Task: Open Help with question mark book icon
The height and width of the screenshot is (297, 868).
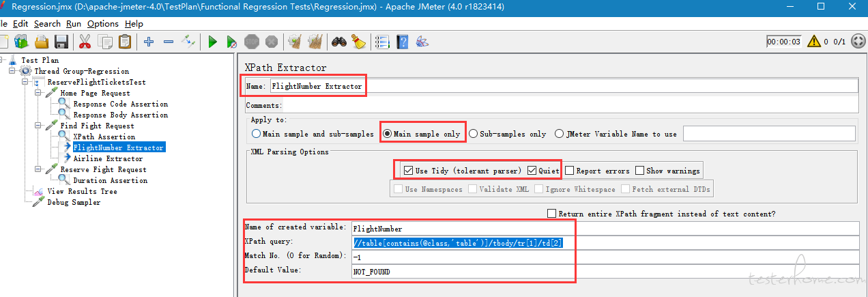Action: click(x=403, y=42)
